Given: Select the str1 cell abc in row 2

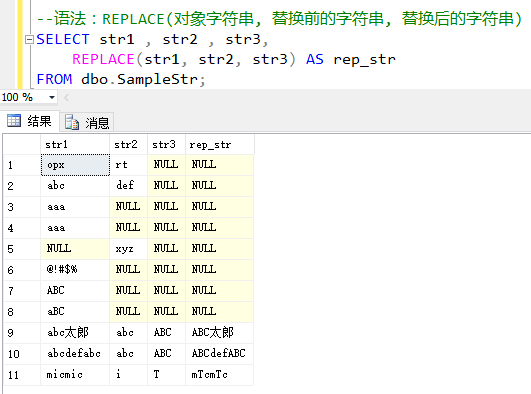Looking at the screenshot, I should [x=75, y=186].
